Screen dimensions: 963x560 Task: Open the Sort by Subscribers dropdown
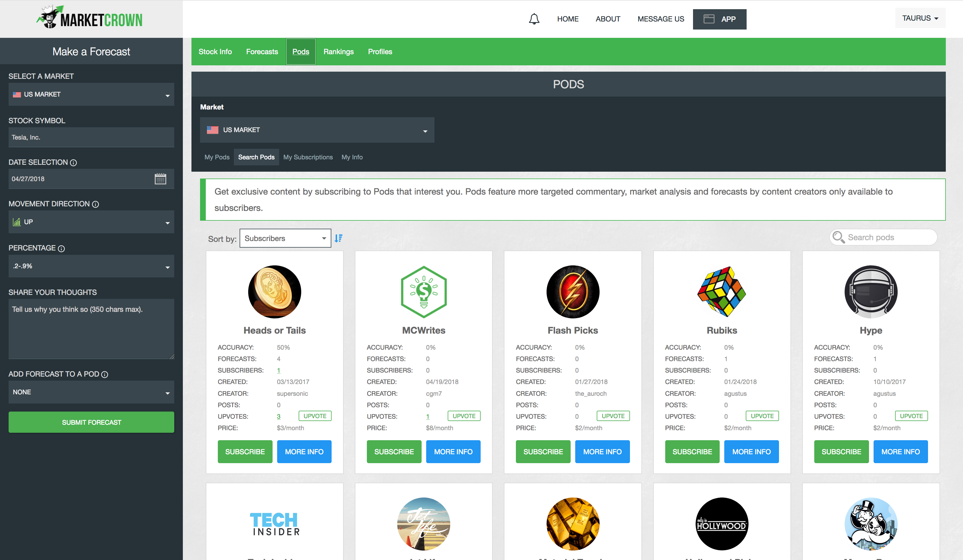point(285,238)
